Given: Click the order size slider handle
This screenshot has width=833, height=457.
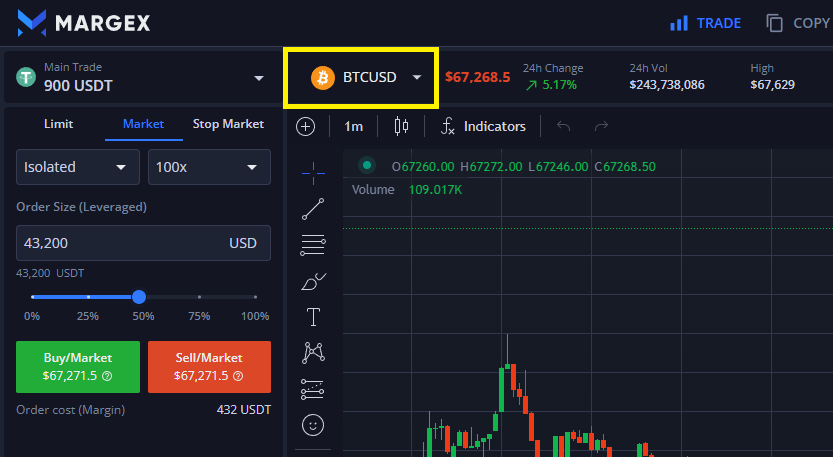Looking at the screenshot, I should coord(139,297).
